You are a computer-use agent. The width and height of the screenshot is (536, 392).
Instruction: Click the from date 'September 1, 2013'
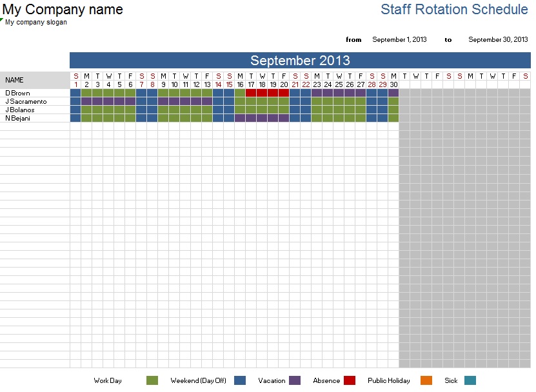[399, 39]
